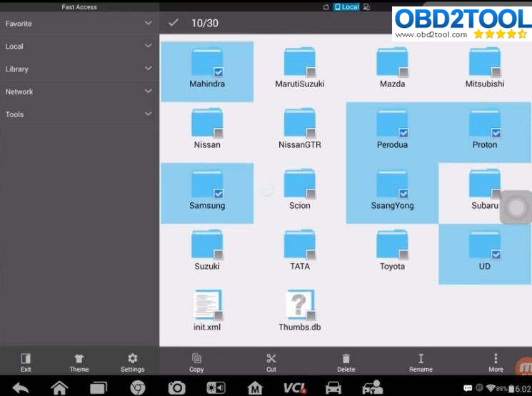Tap the brightness and volume icon
Screen dimensions: 532x396
[216, 387]
